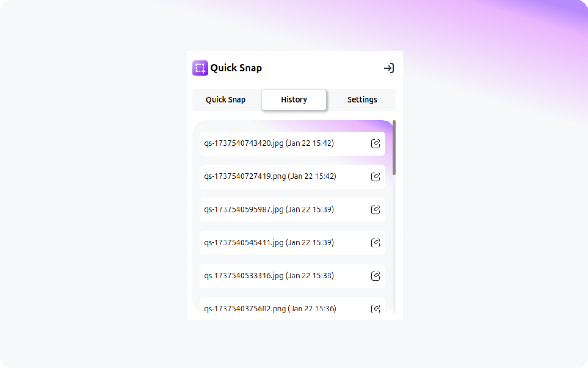Screen dimensions: 588x368
Task: Open history entry qs-1737540595987.jpg
Action: pos(269,210)
